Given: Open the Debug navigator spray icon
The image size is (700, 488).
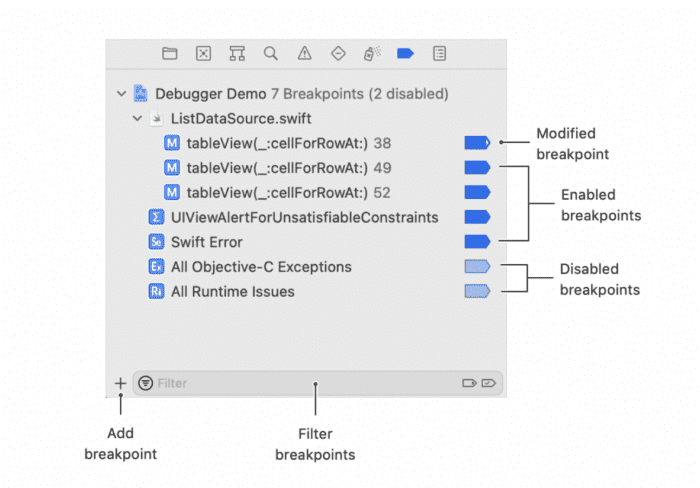Looking at the screenshot, I should [x=372, y=54].
